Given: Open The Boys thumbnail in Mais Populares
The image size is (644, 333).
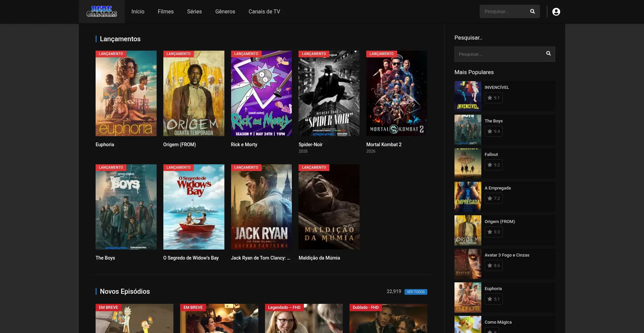Looking at the screenshot, I should 468,130.
